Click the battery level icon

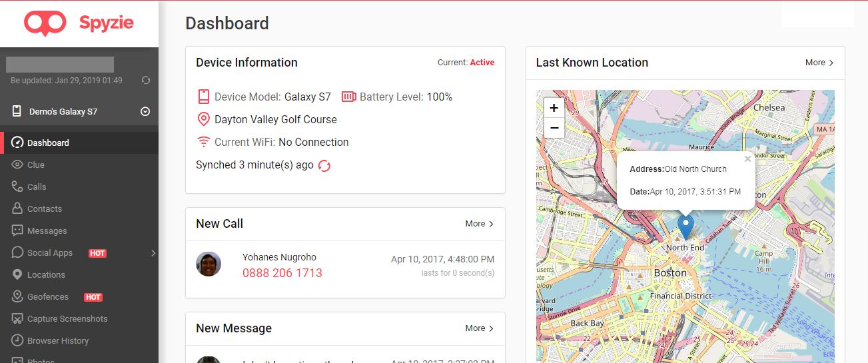pyautogui.click(x=349, y=97)
